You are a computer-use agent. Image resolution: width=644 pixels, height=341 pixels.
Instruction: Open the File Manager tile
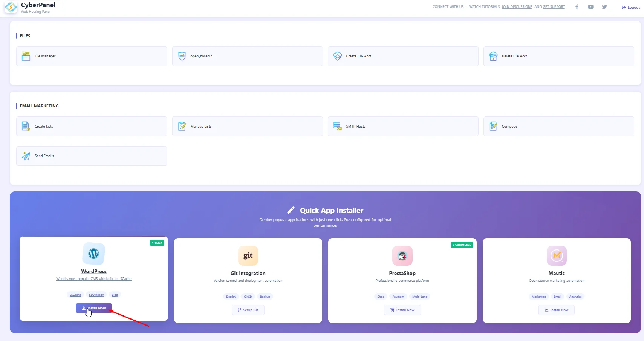(92, 56)
